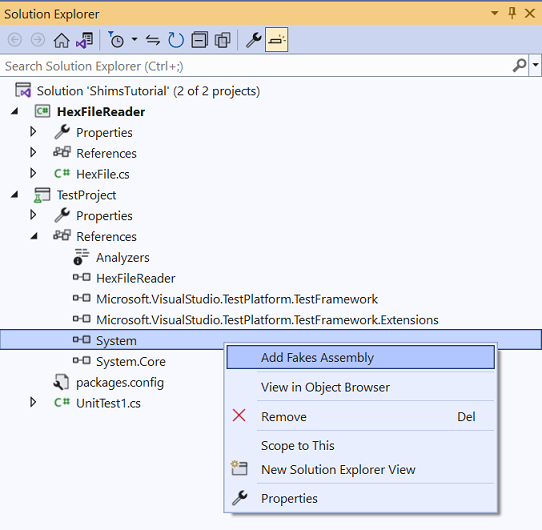This screenshot has height=530, width=542.
Task: Click HexFileReader C# project icon
Action: (x=43, y=111)
